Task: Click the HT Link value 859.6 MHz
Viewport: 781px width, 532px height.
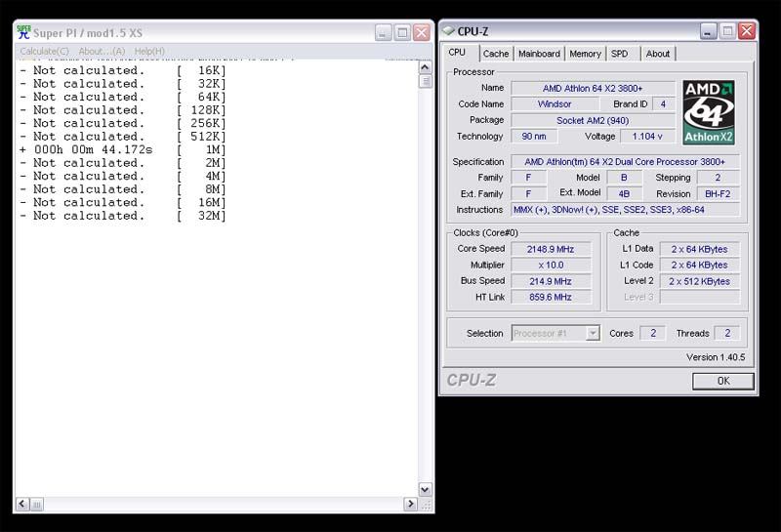Action: (x=551, y=297)
